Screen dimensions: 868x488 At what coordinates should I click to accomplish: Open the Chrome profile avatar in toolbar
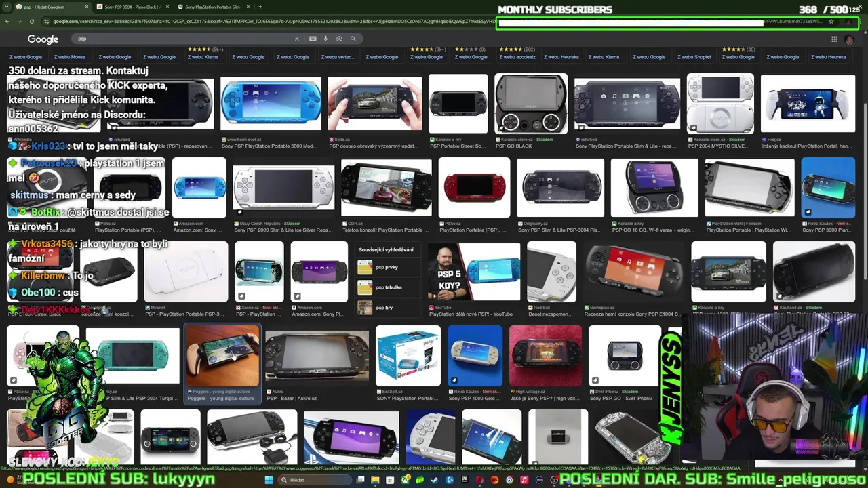point(848,22)
